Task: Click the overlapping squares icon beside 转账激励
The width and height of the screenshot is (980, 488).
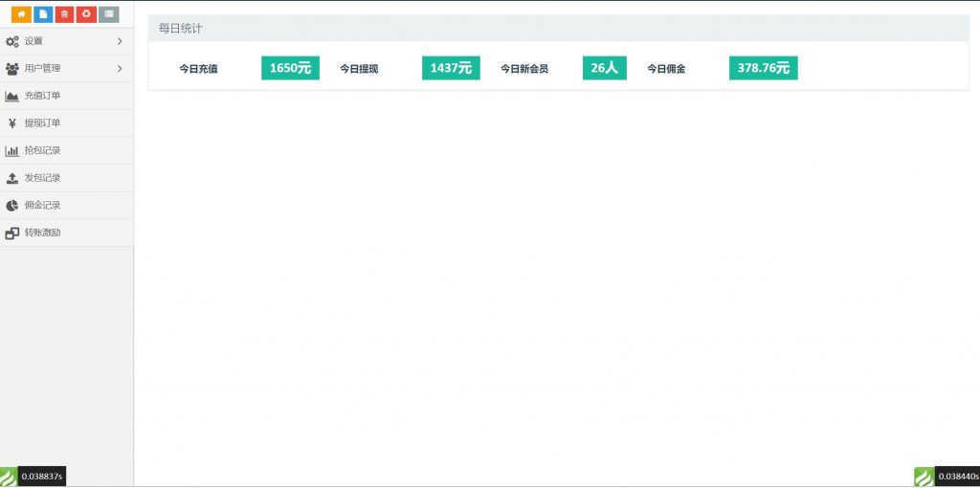Action: (11, 233)
